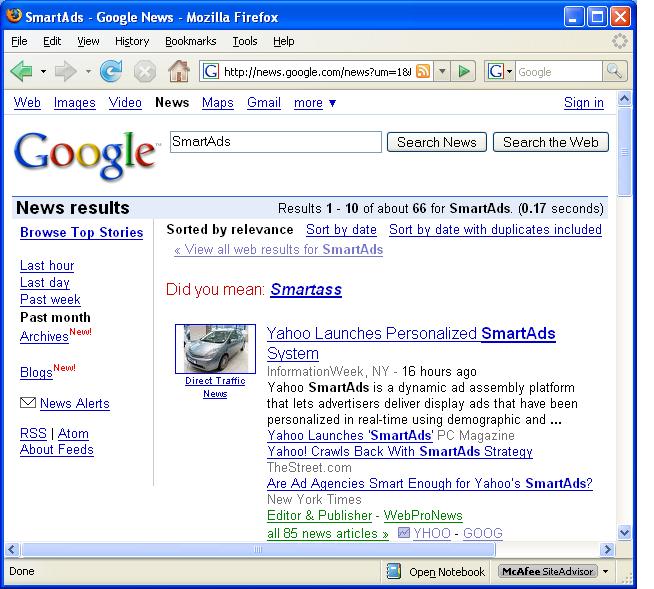
Task: Go to the Web search link
Action: click(x=27, y=103)
